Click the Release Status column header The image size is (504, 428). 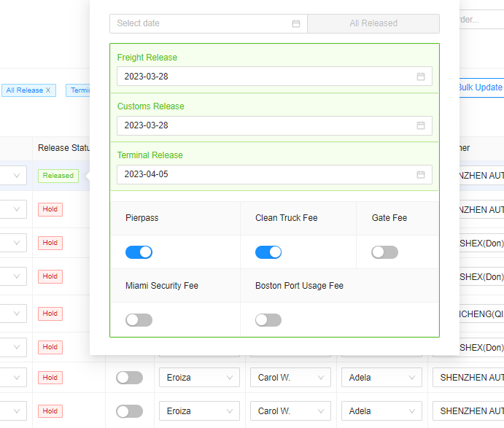63,148
